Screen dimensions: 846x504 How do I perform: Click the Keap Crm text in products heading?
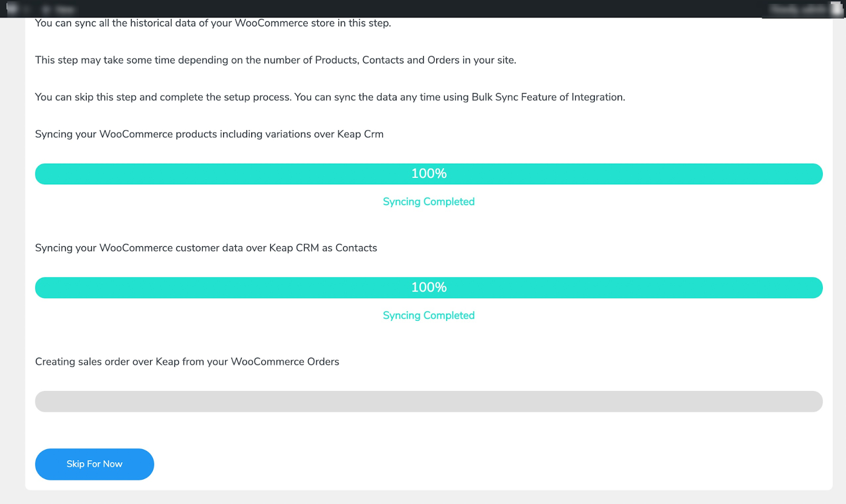pyautogui.click(x=360, y=134)
